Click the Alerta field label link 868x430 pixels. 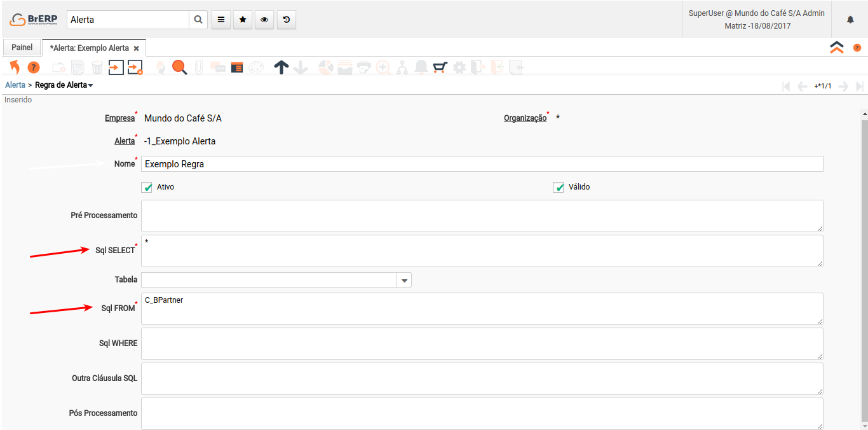click(125, 141)
